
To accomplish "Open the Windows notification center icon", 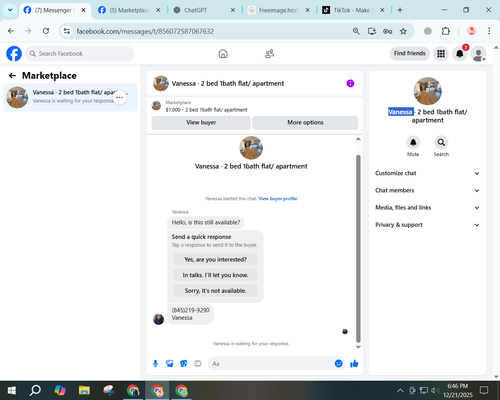I will click(484, 390).
